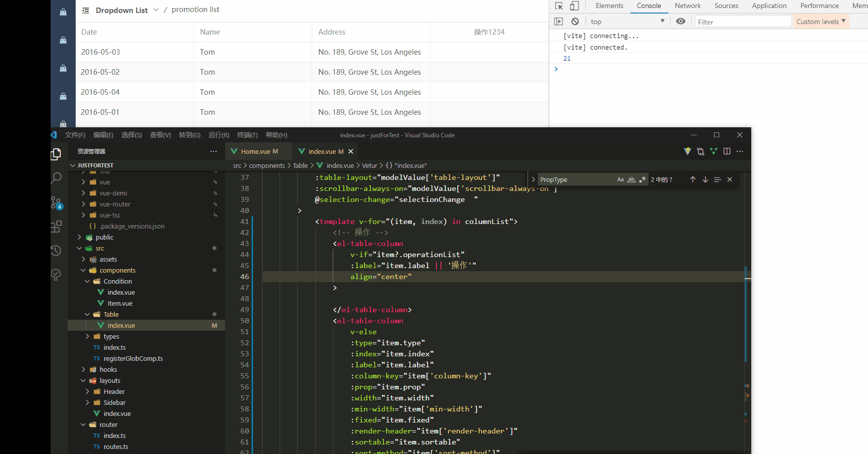
Task: Open the top frame context dropdown
Action: (627, 21)
